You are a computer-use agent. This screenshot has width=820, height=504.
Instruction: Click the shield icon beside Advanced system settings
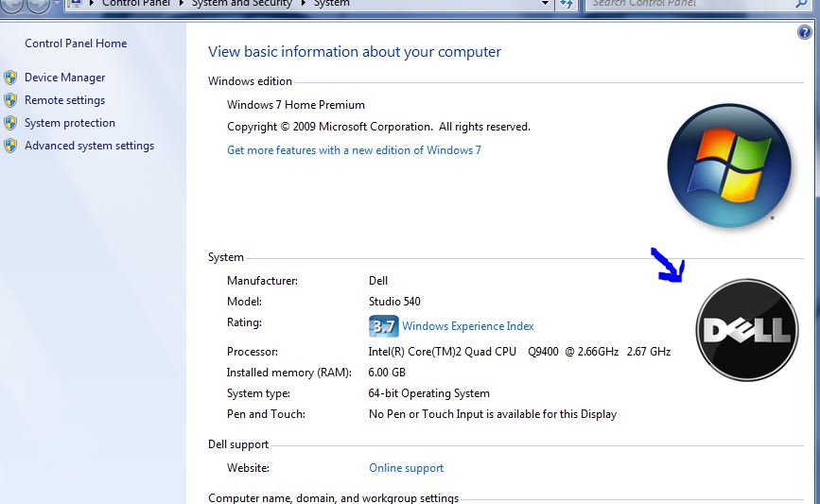tap(10, 146)
